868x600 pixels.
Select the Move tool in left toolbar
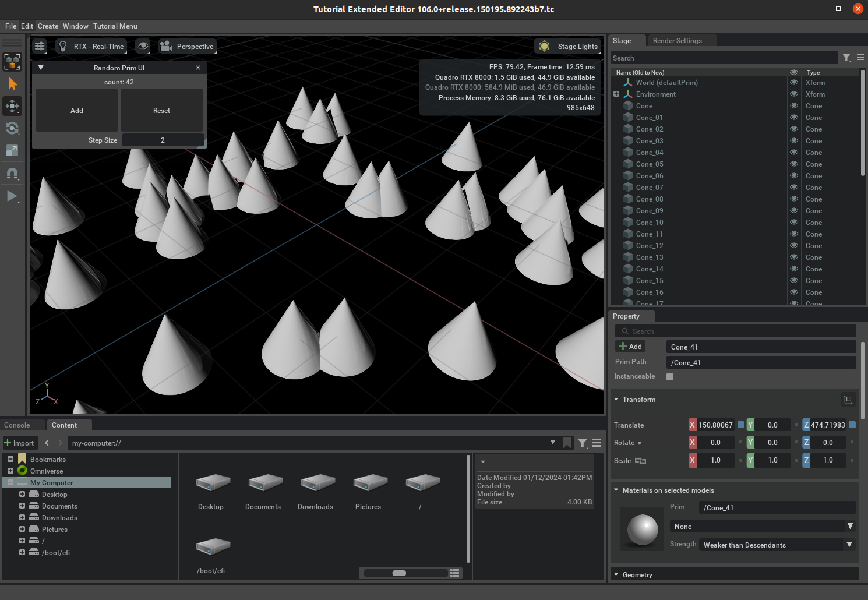point(12,106)
